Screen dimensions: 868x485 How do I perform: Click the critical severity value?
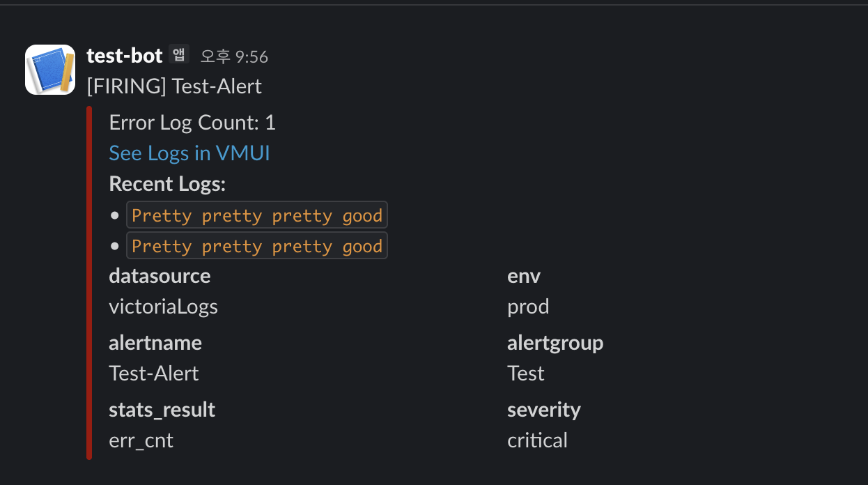[x=537, y=440]
